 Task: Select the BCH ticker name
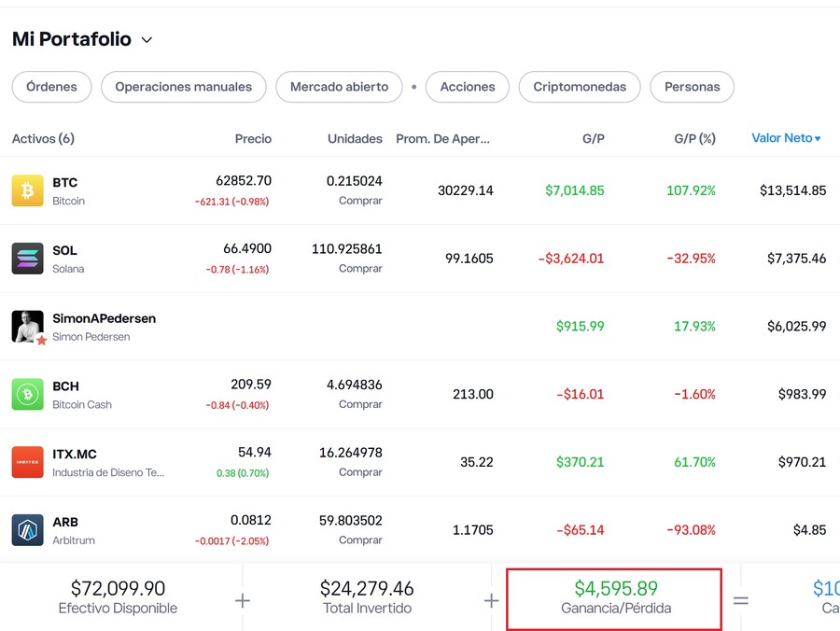65,386
